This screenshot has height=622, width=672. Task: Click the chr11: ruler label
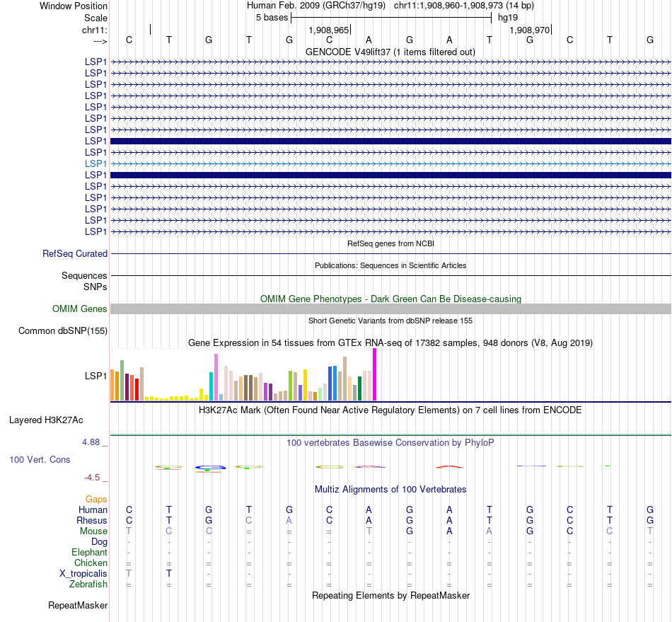click(95, 30)
